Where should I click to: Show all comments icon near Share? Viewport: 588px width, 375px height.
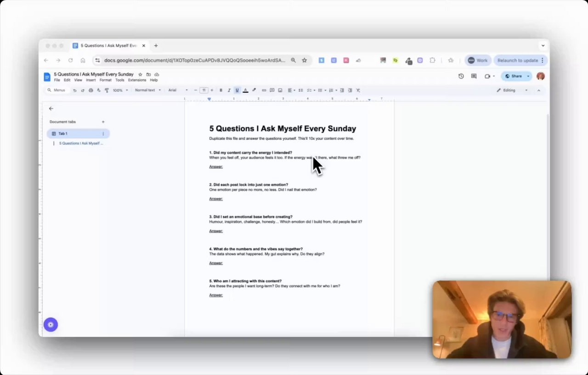474,76
